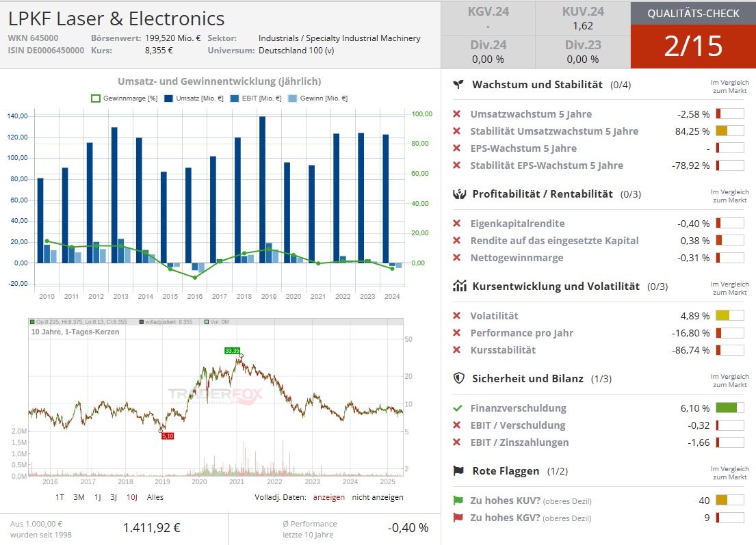The width and height of the screenshot is (756, 545).
Task: Toggle the Umsatz [Mio. €] legend entry
Action: (194, 98)
